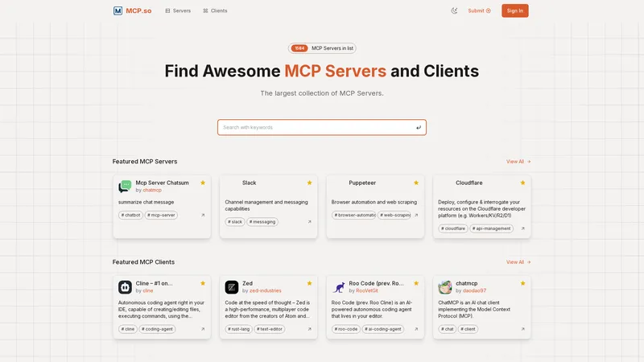Select the # roo-code tag
Image resolution: width=644 pixels, height=362 pixels.
tap(346, 329)
